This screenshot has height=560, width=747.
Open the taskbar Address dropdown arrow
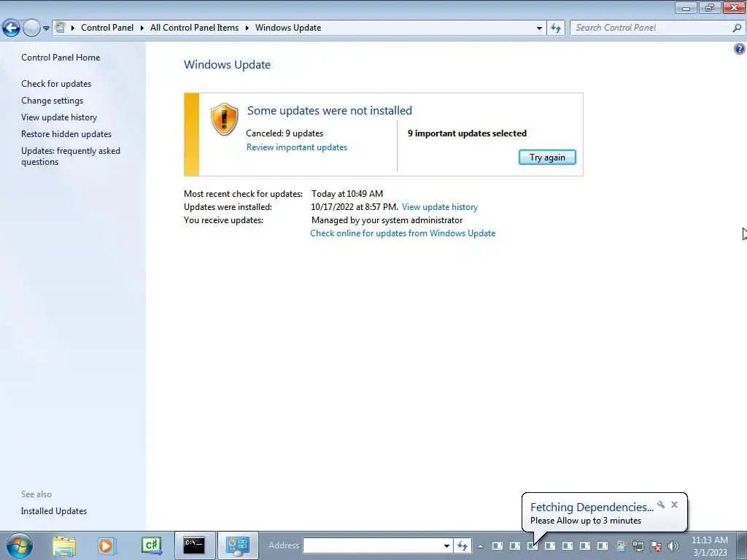[446, 545]
